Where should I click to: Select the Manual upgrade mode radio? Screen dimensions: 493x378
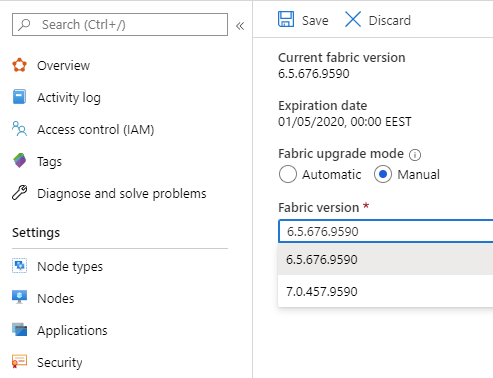click(383, 174)
